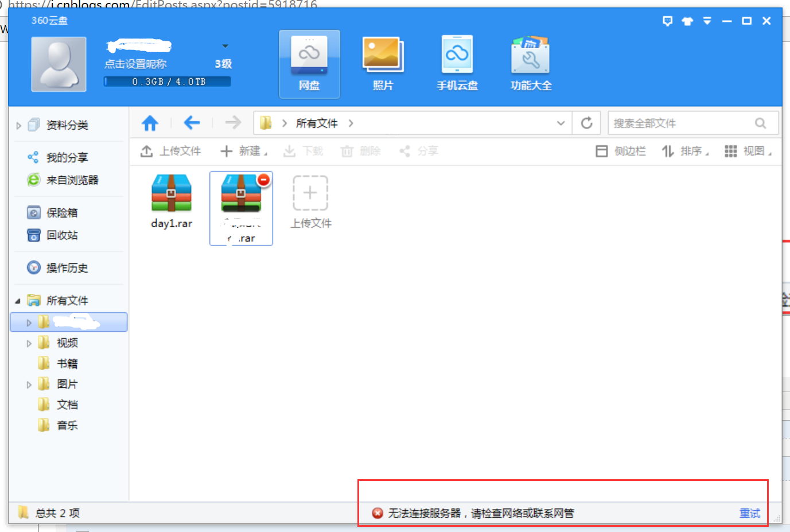Image resolution: width=790 pixels, height=532 pixels.
Task: Go to home folder via house icon
Action: (x=150, y=123)
